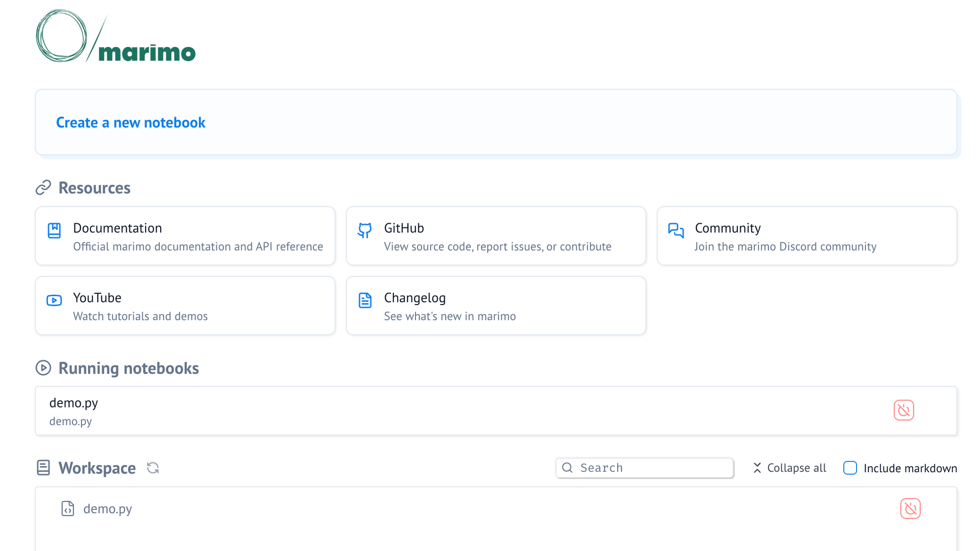Open the Create a new notebook link

pos(130,122)
